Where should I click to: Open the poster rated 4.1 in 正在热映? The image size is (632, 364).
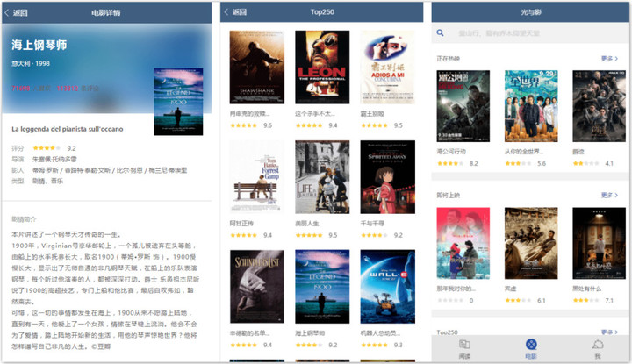599,106
